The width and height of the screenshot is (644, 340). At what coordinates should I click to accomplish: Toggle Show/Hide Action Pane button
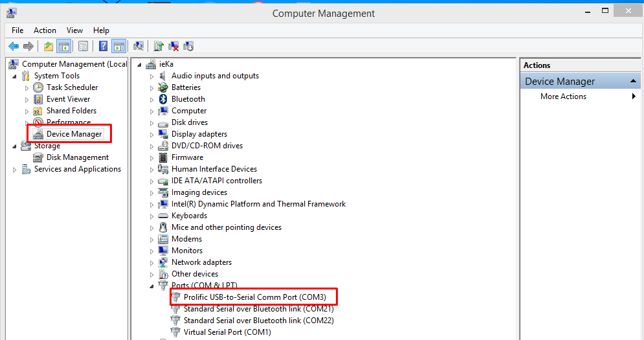(x=118, y=46)
